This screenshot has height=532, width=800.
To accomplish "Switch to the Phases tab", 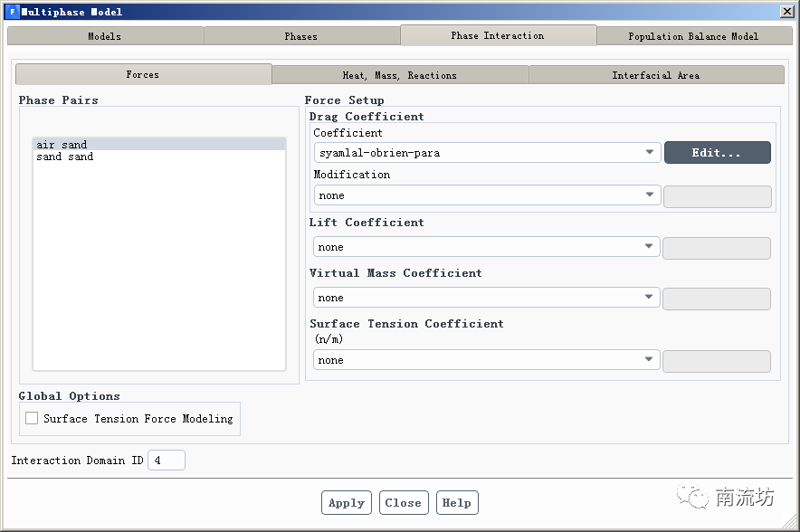I will pyautogui.click(x=301, y=36).
